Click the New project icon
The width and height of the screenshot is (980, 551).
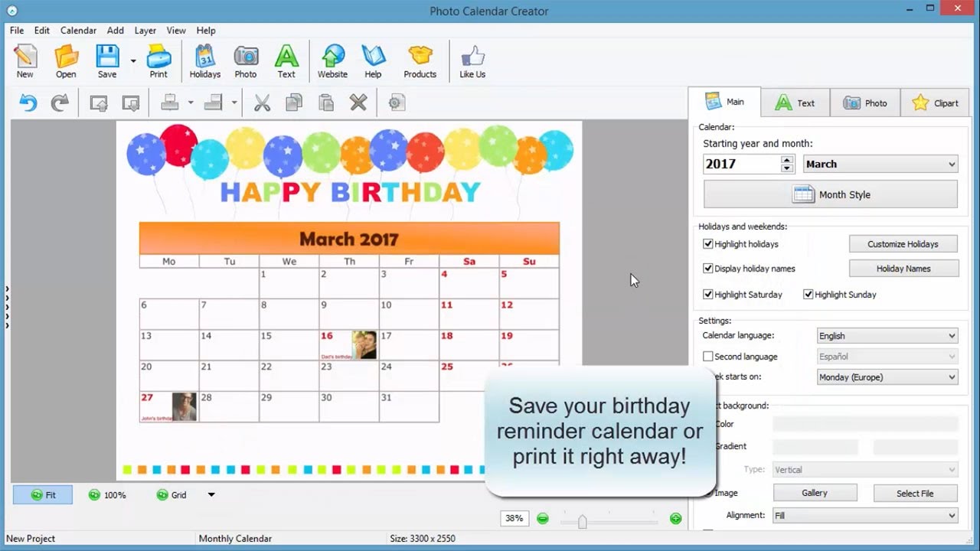click(x=25, y=61)
